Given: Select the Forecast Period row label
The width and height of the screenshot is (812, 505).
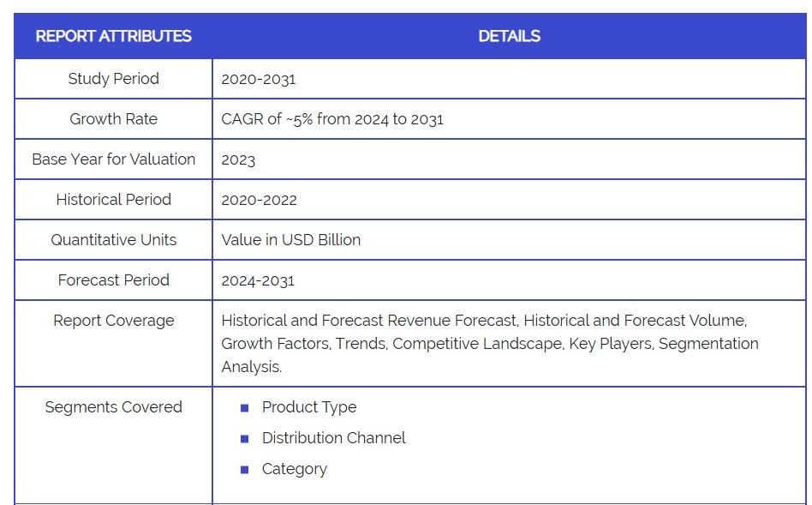Looking at the screenshot, I should 113,280.
